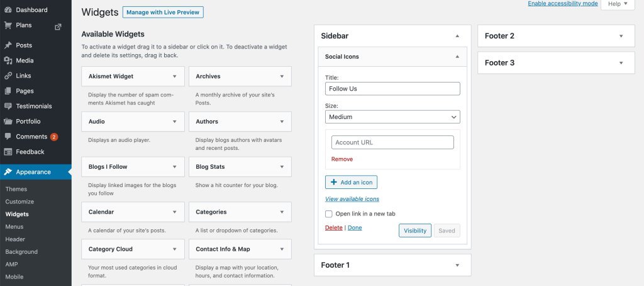Collapse the Sidebar widget area

(457, 36)
